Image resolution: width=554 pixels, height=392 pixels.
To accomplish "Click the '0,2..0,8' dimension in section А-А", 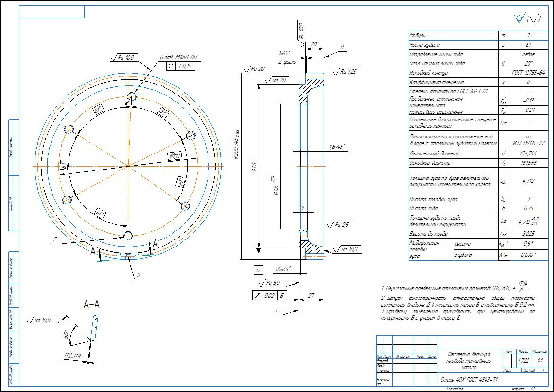I will point(73,356).
